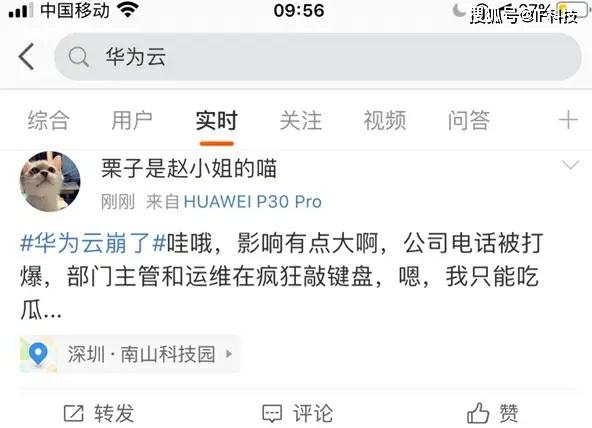Open the 视频 tab
The height and width of the screenshot is (428, 592).
click(385, 121)
